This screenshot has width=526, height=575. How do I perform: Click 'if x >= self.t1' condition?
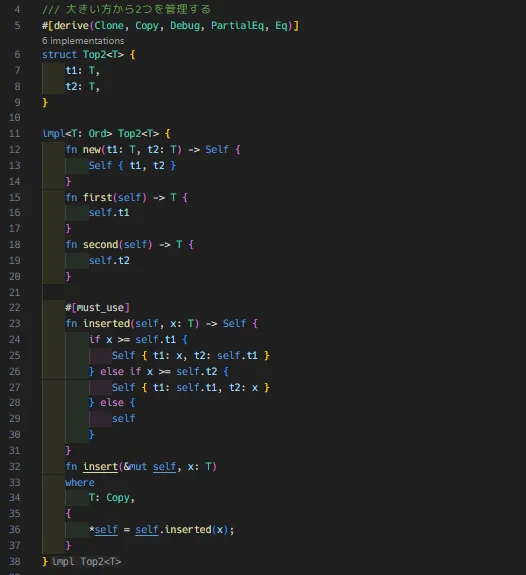click(x=132, y=340)
